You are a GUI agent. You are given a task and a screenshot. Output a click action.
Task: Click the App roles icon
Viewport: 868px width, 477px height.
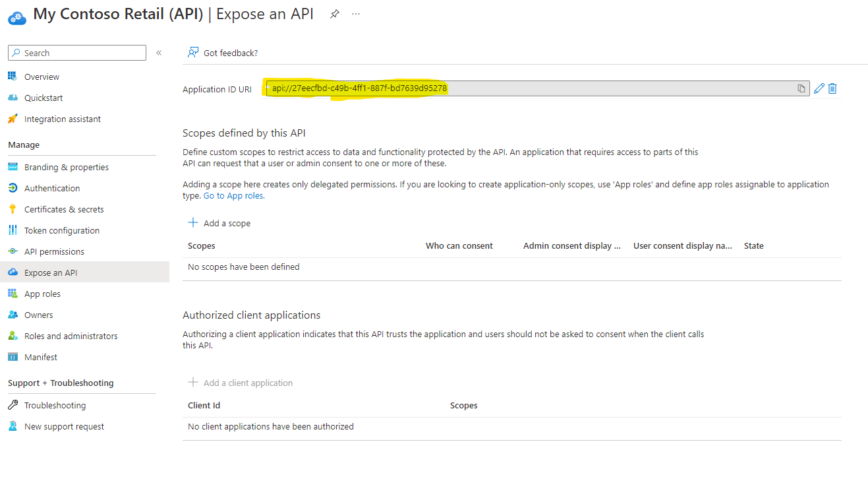(x=13, y=294)
